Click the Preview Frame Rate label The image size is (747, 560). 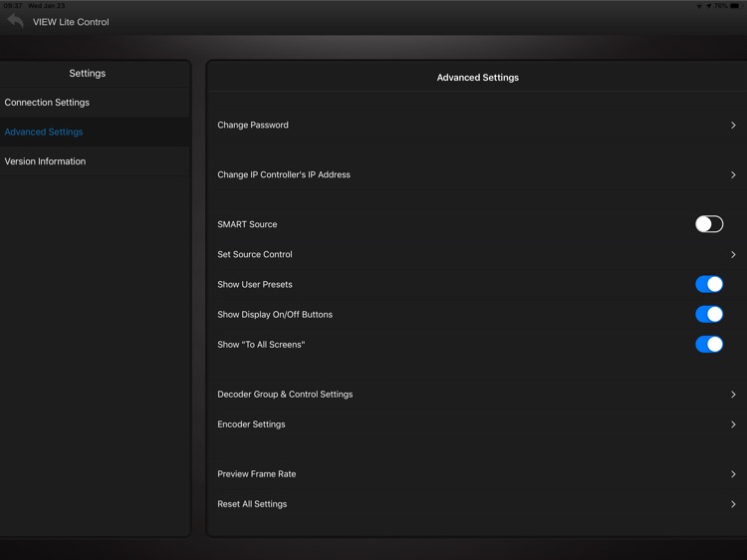[257, 474]
